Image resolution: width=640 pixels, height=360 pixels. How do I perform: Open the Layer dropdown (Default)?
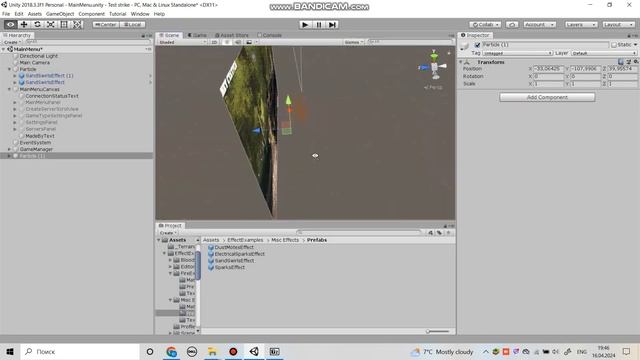point(604,53)
